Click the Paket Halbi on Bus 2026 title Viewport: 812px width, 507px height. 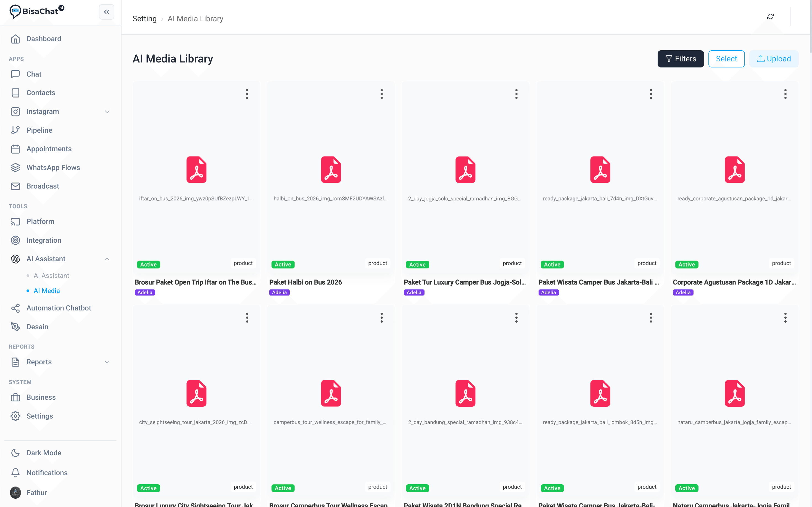pyautogui.click(x=305, y=282)
